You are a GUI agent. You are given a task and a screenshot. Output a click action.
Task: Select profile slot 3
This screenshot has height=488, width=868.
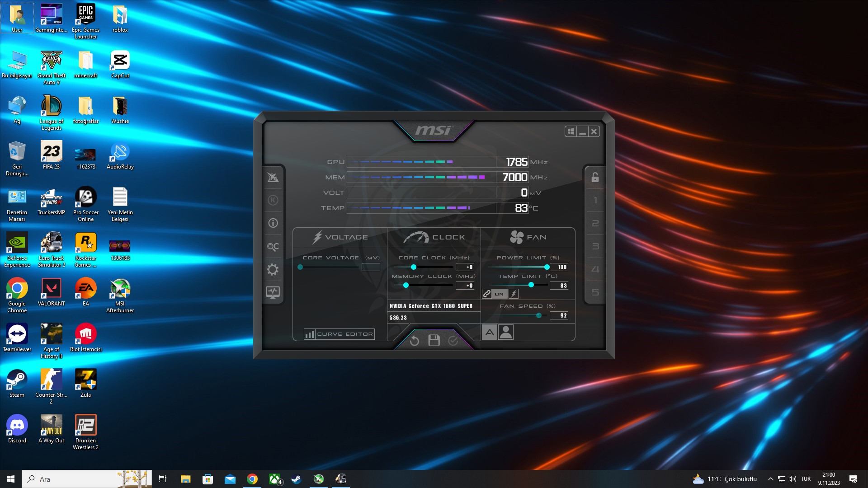tap(595, 247)
